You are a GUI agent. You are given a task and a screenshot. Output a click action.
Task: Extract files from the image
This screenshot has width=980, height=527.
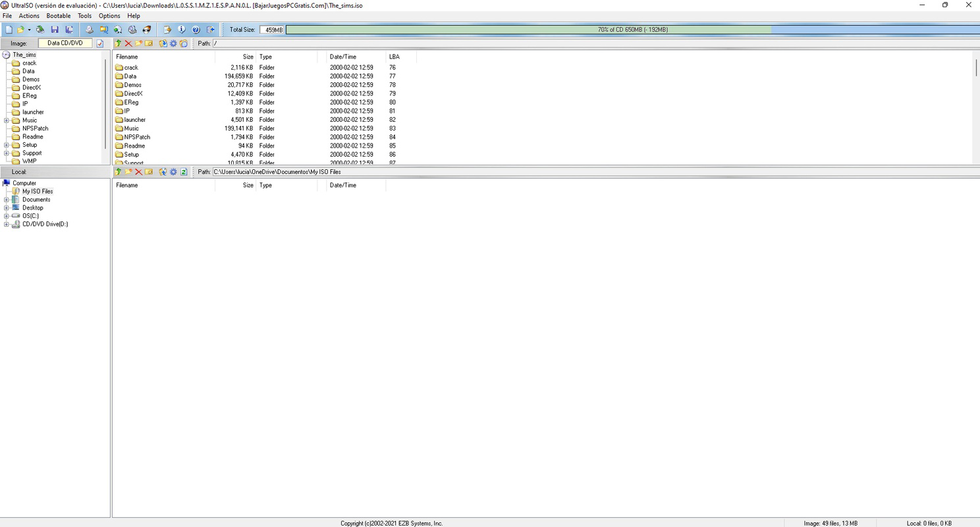coord(163,43)
